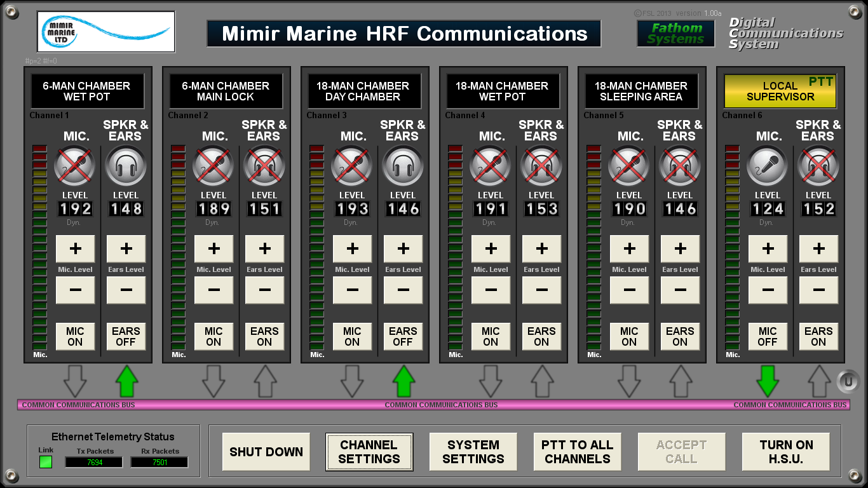Toggle EARS ON for Channel 2
868x488 pixels.
[264, 337]
